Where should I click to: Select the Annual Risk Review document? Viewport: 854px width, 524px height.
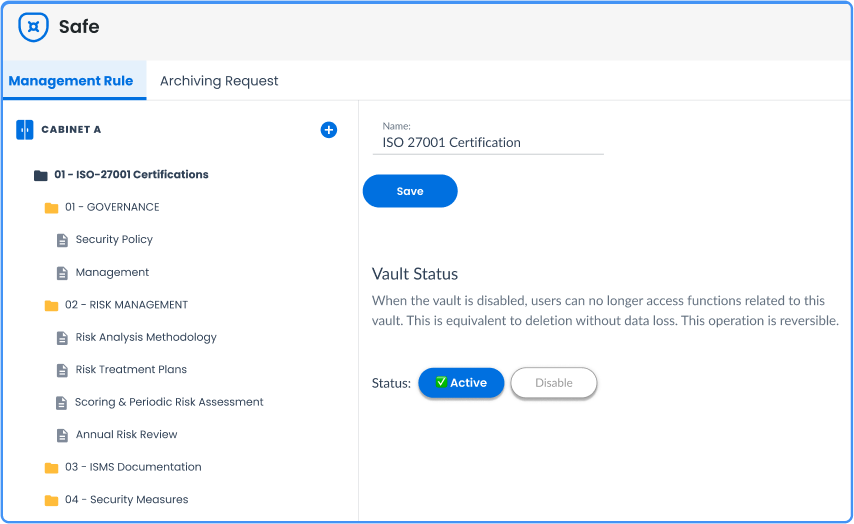(x=126, y=434)
